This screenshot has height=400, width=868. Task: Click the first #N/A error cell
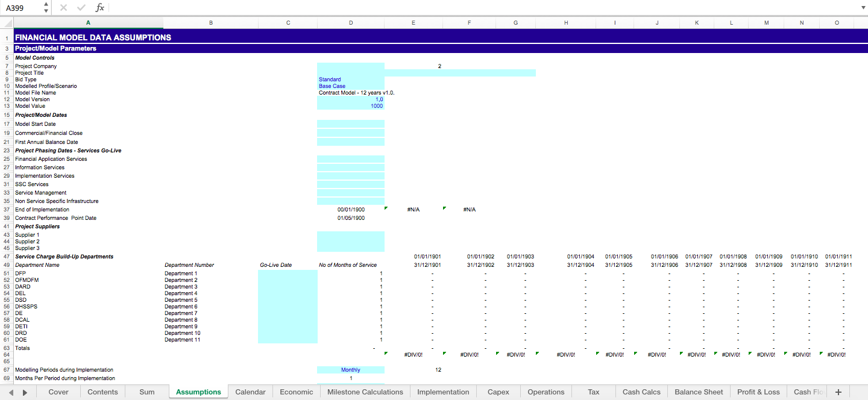coord(413,210)
